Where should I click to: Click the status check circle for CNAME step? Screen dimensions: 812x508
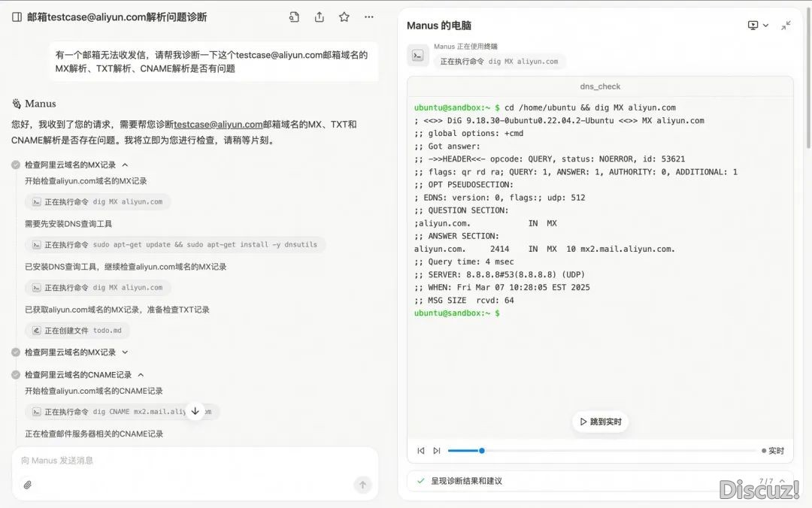click(x=16, y=375)
